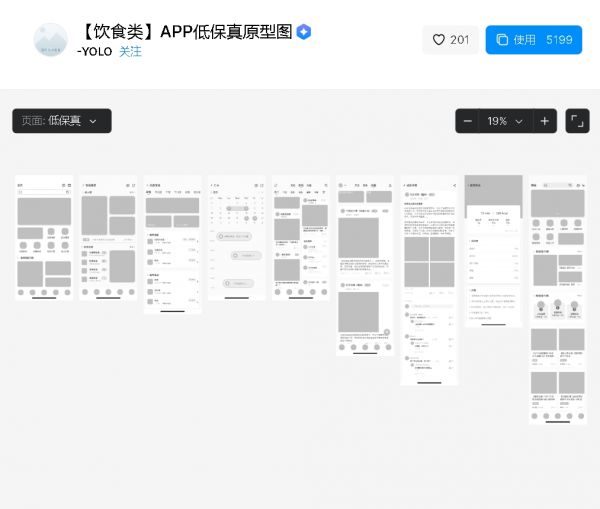Click the blue verified badge next to title

(x=304, y=31)
